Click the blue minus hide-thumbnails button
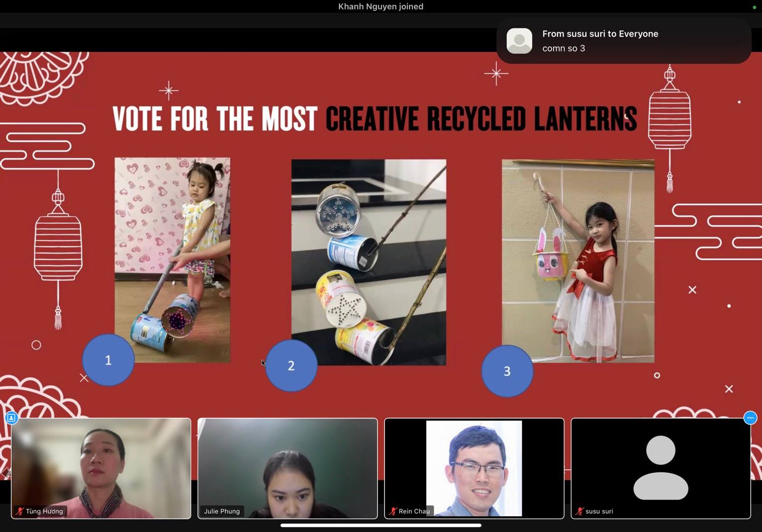Image resolution: width=762 pixels, height=532 pixels. coord(750,418)
